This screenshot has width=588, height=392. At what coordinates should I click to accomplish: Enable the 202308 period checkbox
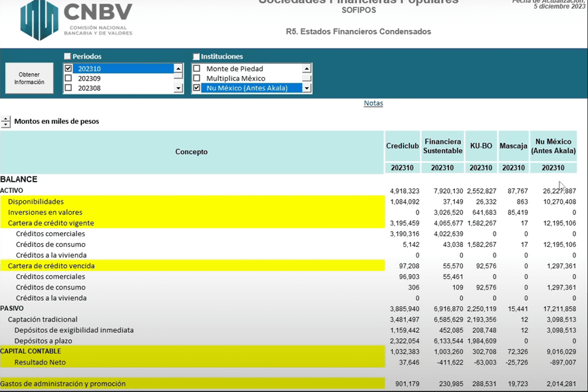click(x=68, y=88)
